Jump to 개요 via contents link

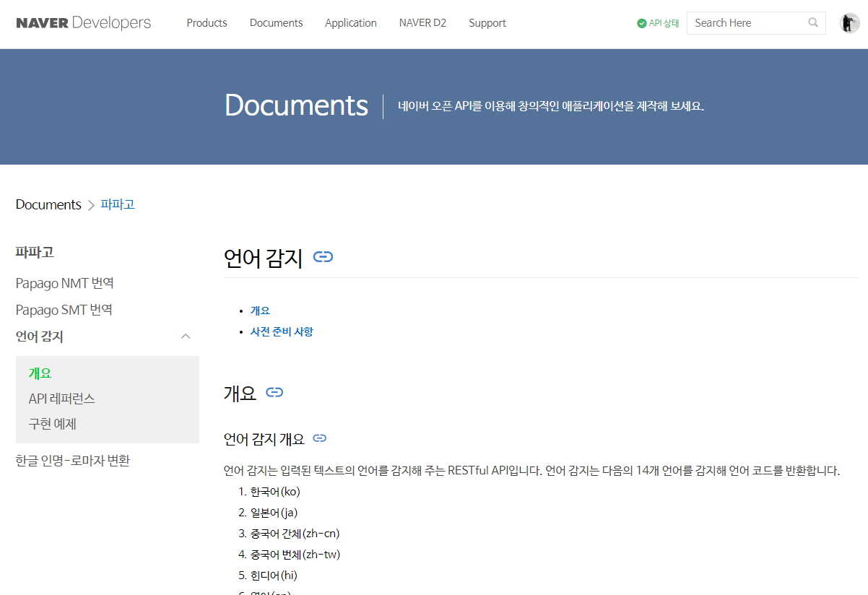260,310
